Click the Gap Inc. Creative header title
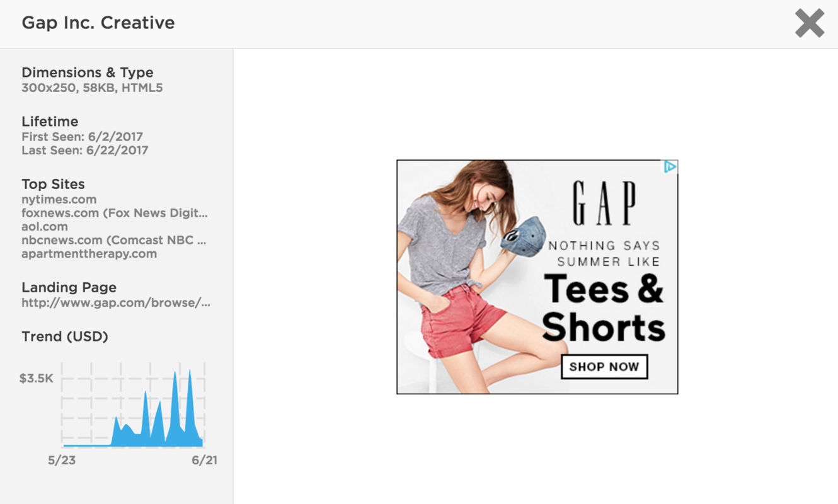Screen dimensions: 838x504 point(98,23)
